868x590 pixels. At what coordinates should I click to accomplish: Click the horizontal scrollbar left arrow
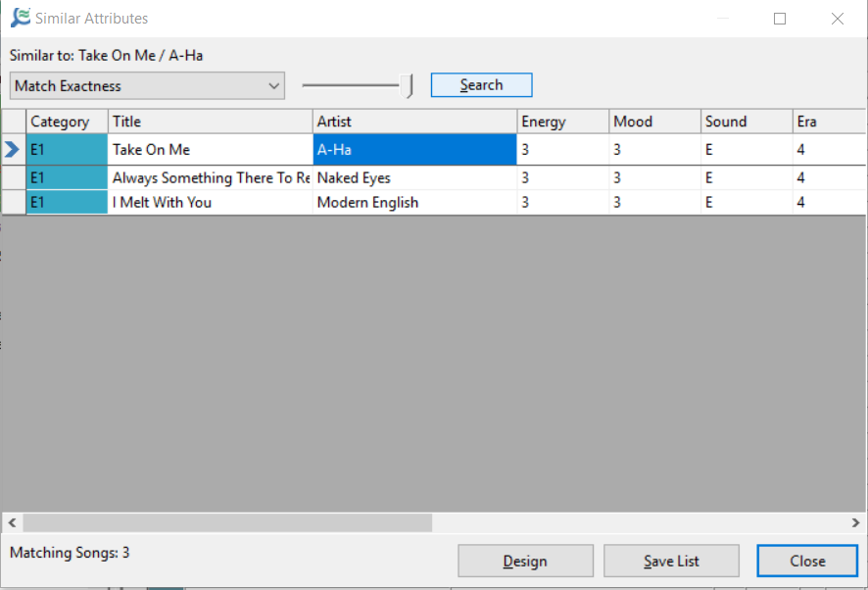tap(12, 522)
